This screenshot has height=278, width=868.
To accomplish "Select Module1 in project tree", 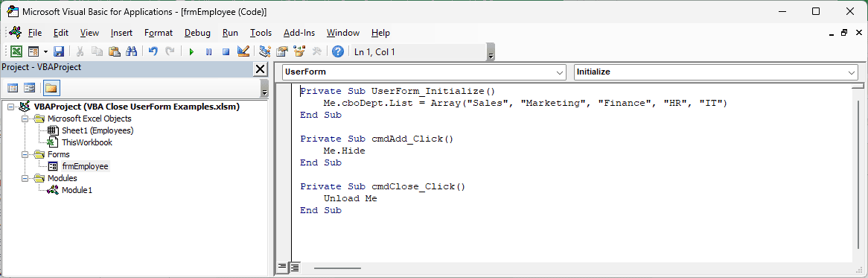I will click(77, 190).
